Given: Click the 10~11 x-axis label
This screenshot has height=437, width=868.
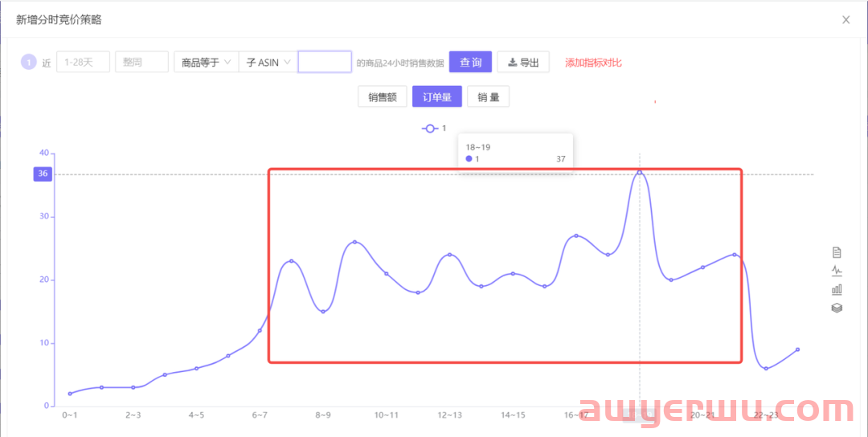Looking at the screenshot, I should (387, 415).
